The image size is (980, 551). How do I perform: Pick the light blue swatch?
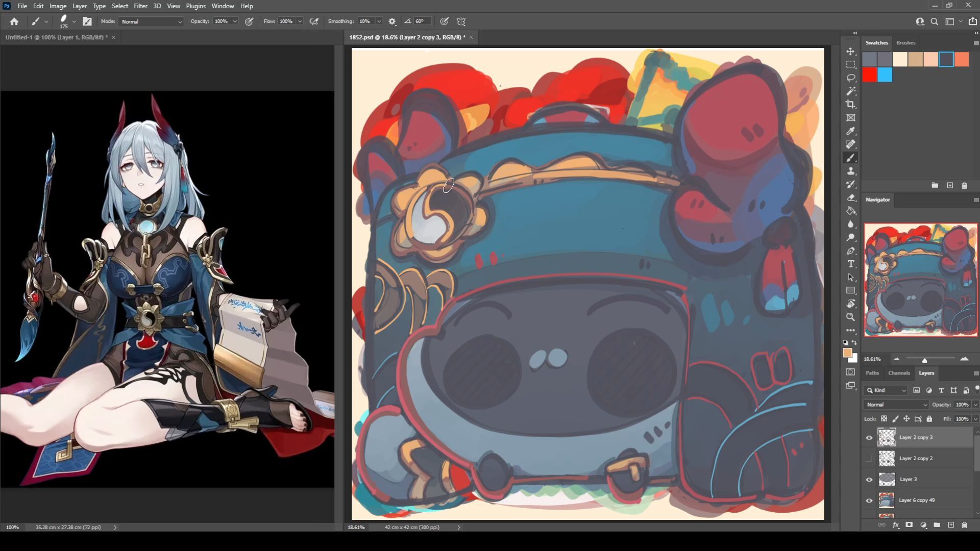(885, 75)
